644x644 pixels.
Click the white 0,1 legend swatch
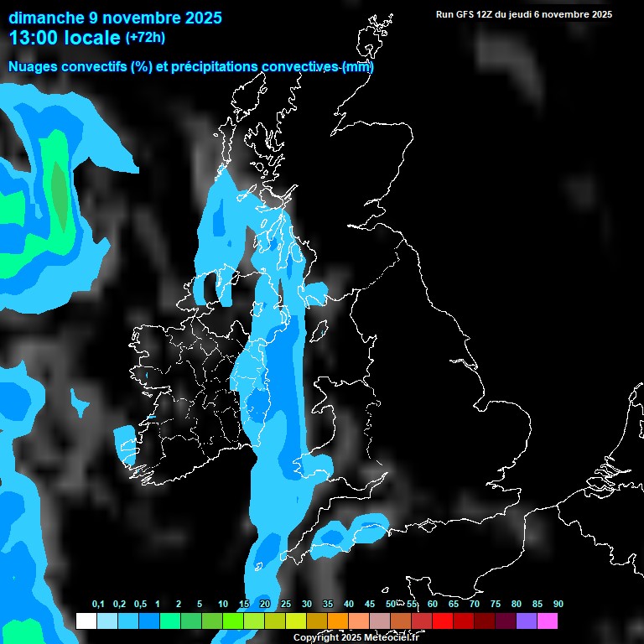point(86,621)
